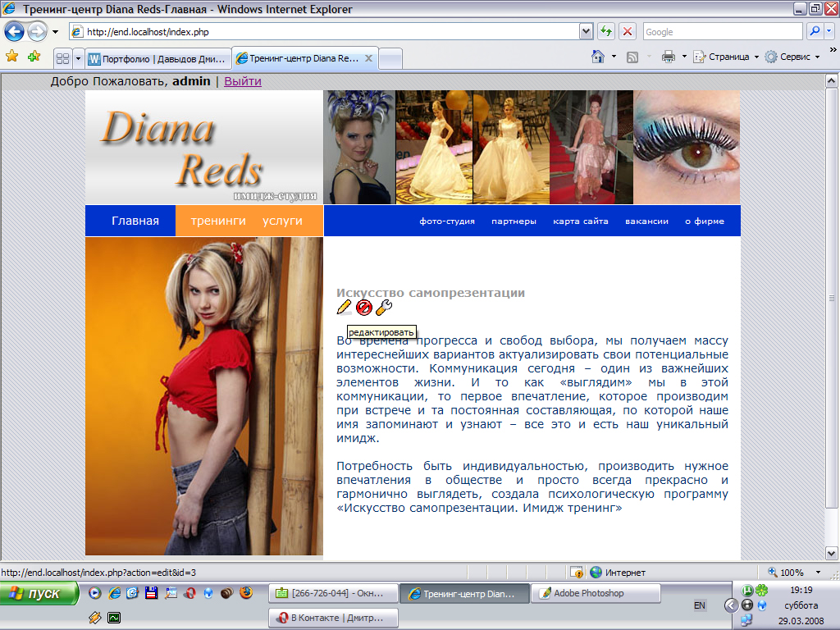Switch to В Контакте Opera taskbar window
840x630 pixels.
coord(333,618)
